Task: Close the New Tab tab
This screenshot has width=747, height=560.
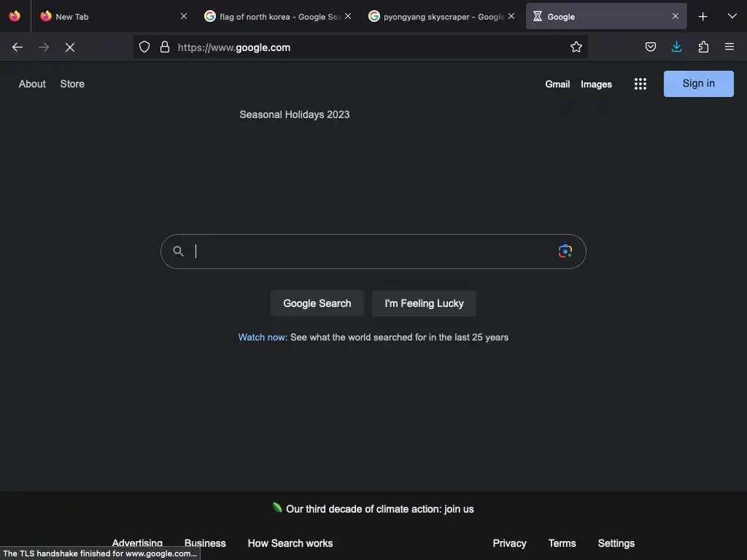Action: coord(183,16)
